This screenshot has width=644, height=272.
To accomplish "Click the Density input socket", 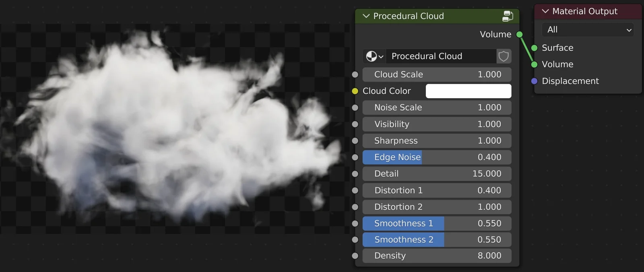I will [x=355, y=256].
